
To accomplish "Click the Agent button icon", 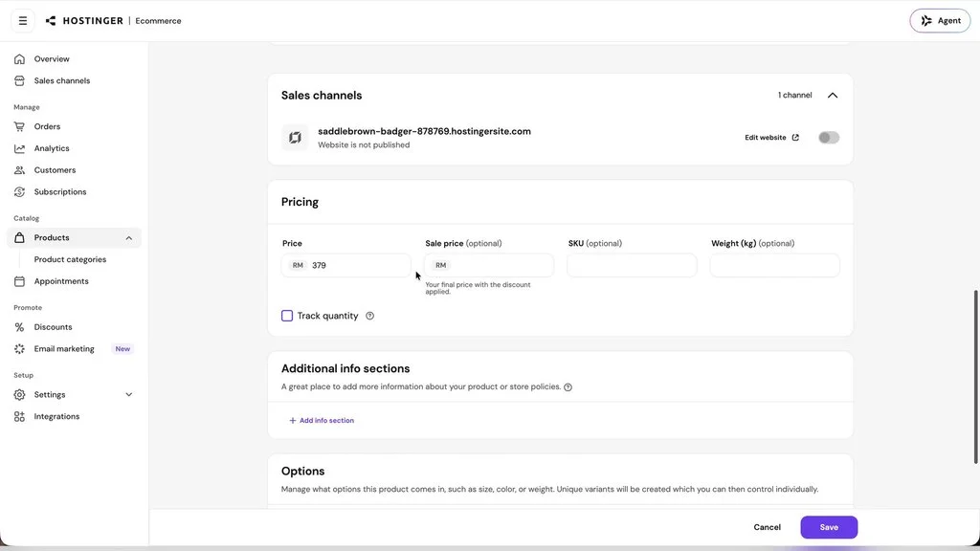I will coord(926,21).
